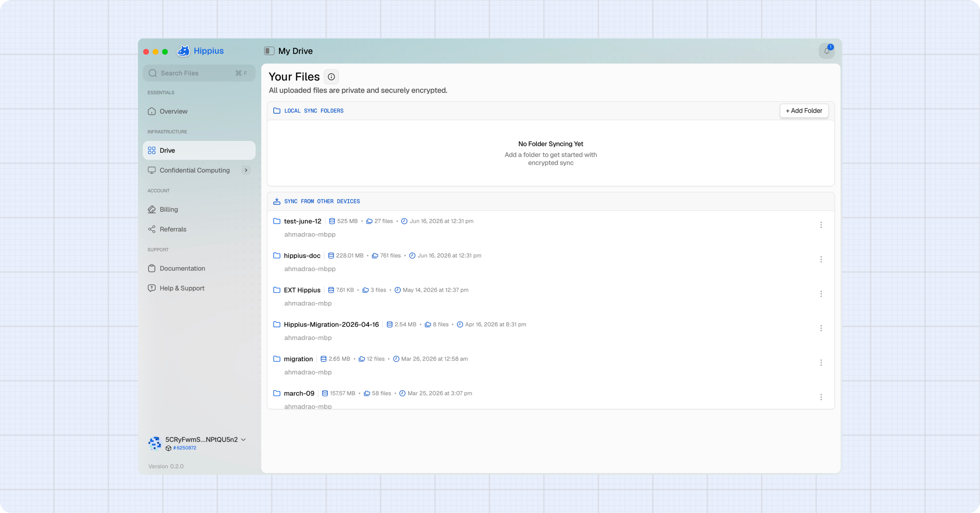Click '2.65 MB' size for migration

(x=339, y=359)
